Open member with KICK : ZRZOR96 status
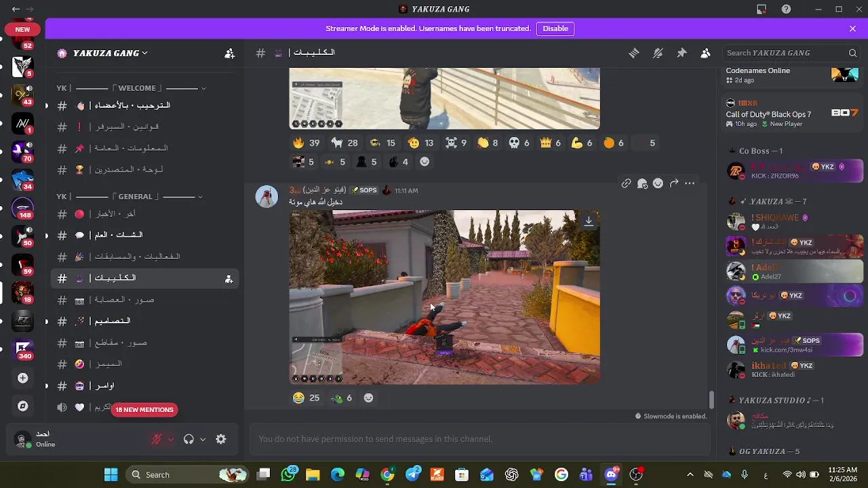The height and width of the screenshot is (488, 868). click(794, 171)
